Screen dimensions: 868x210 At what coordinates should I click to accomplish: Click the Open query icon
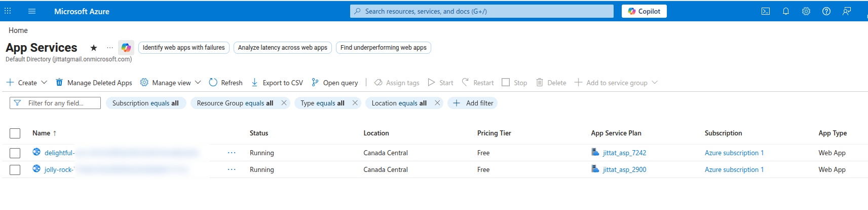pyautogui.click(x=315, y=82)
